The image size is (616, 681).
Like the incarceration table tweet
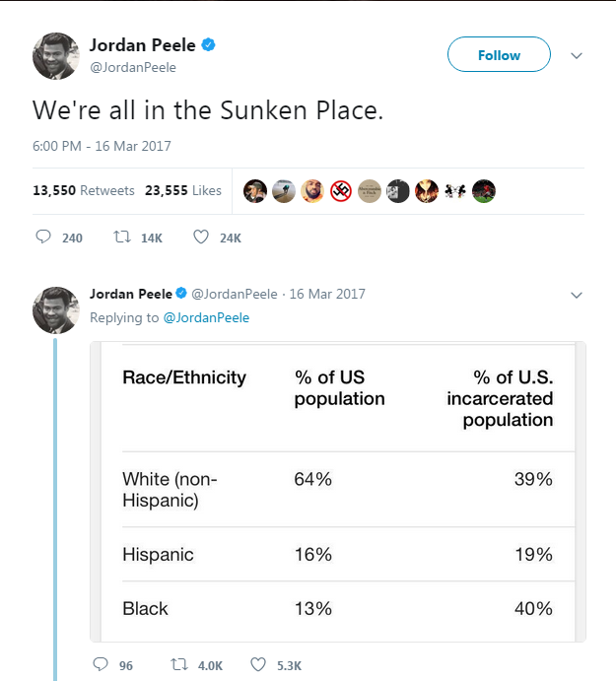point(258,665)
